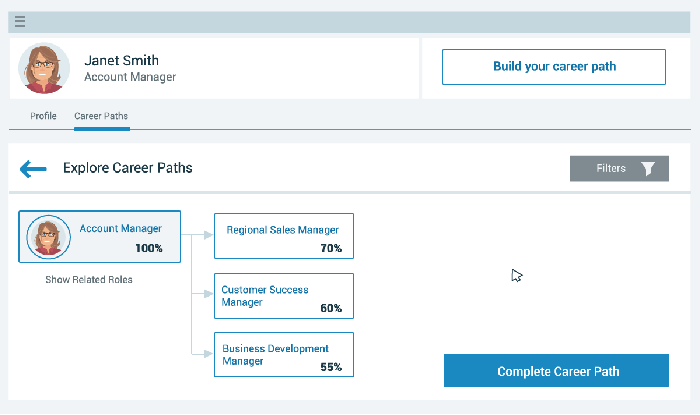Click the avatar in Account Manager card
Image resolution: width=700 pixels, height=415 pixels.
(47, 237)
